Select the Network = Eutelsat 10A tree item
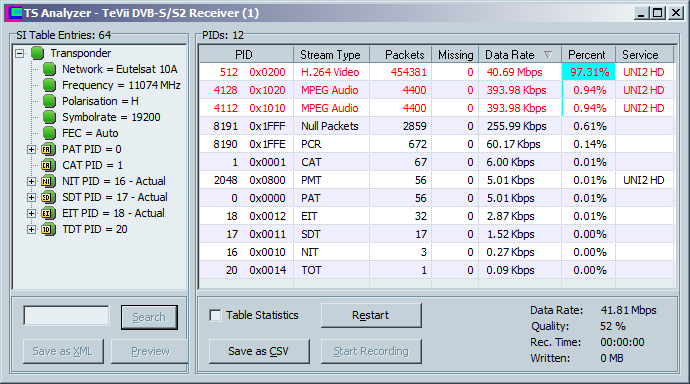Viewport: 690px width, 384px height. [120, 69]
